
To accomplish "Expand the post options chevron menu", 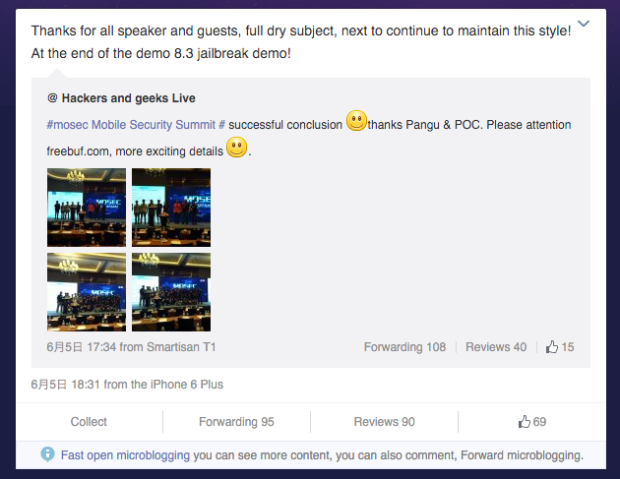I will point(584,24).
